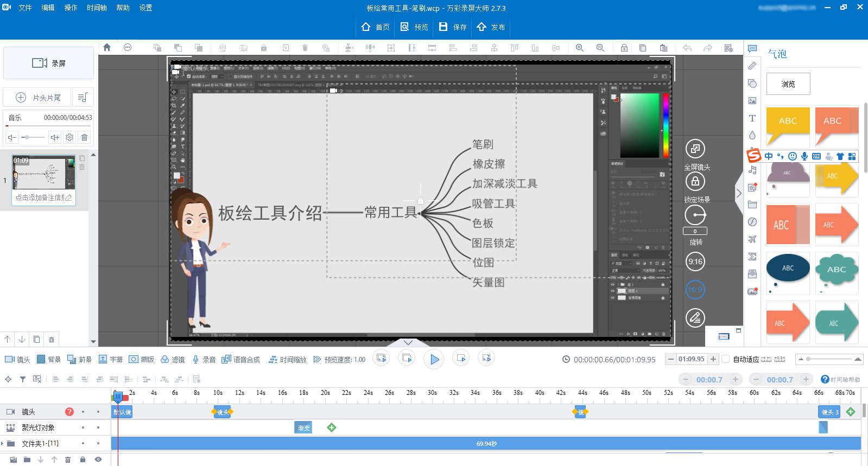
Task: Toggle the lock scene (锁定场景) button
Action: [695, 182]
